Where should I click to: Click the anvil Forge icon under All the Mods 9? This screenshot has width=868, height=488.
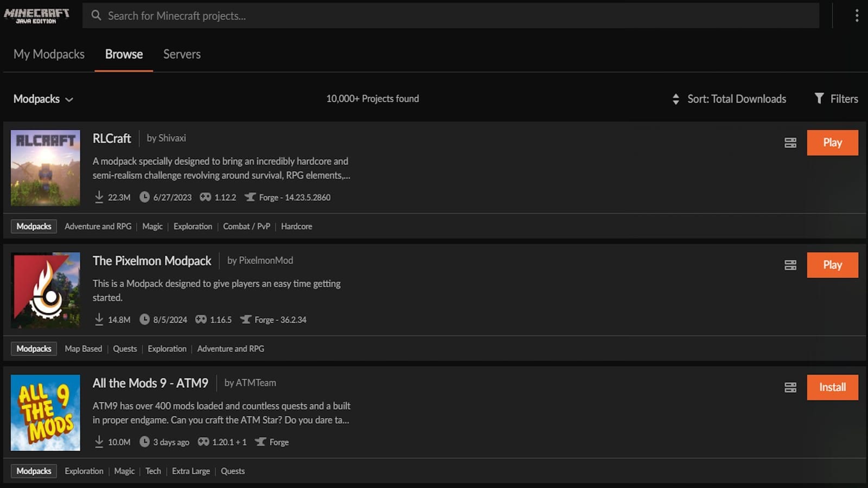click(x=261, y=442)
